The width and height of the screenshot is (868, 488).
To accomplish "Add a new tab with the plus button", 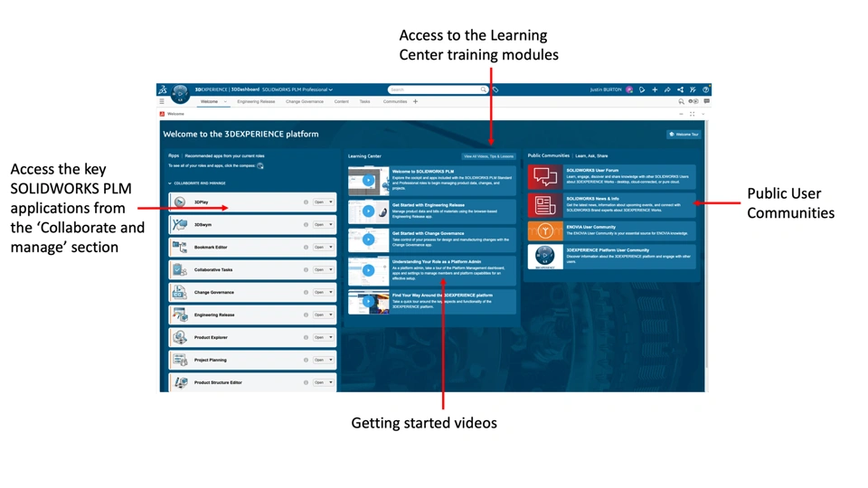I will click(416, 102).
